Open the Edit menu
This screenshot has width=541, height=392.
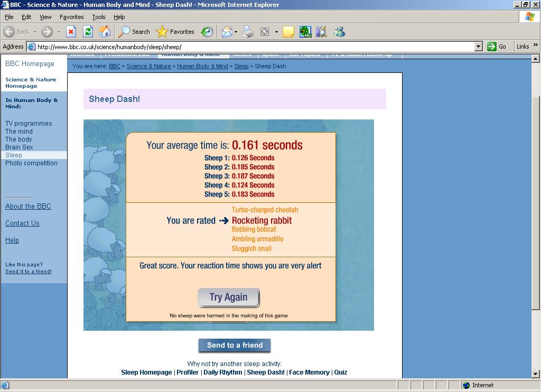pyautogui.click(x=26, y=17)
